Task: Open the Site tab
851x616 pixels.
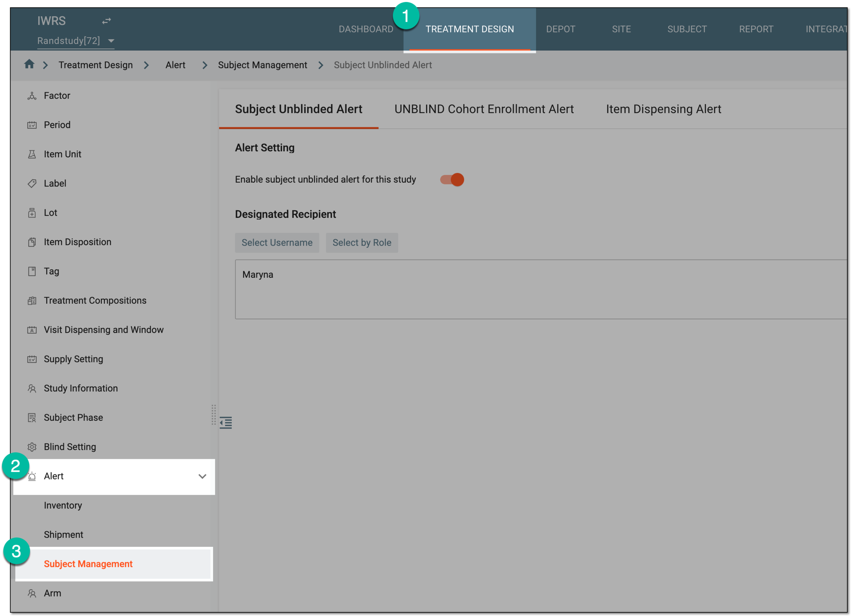Action: click(621, 29)
